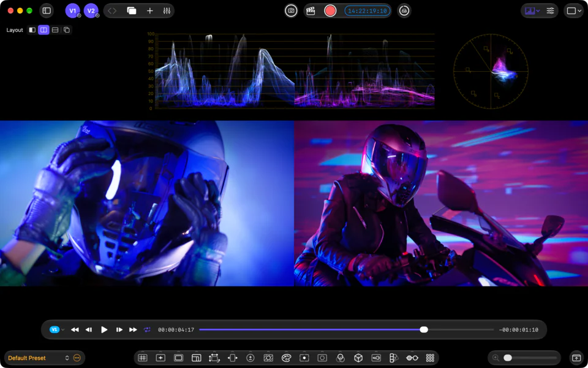Add a new source with plus
Viewport: 588px width, 368px height.
(x=150, y=11)
